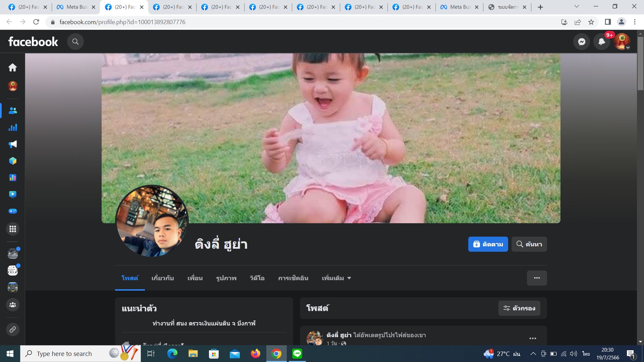
Task: Open LINE app from the taskbar
Action: tap(297, 354)
